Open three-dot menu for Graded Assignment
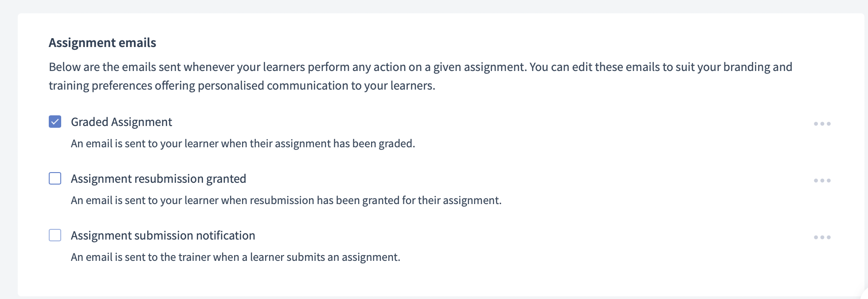This screenshot has width=868, height=299. tap(822, 124)
